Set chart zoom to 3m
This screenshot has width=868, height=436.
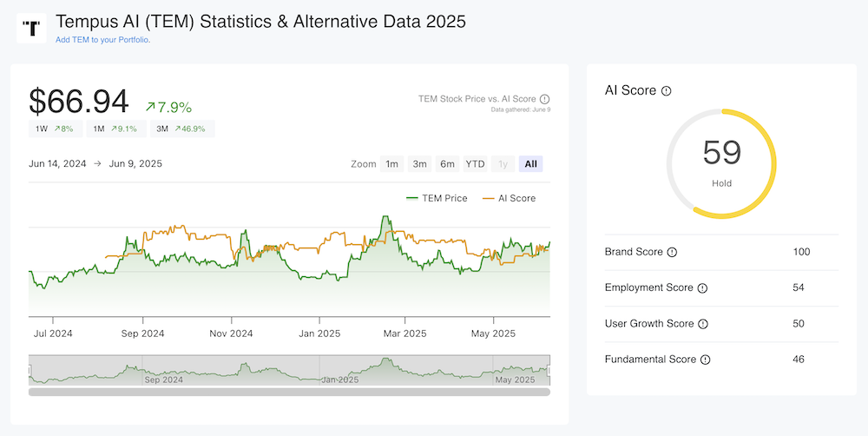(419, 164)
